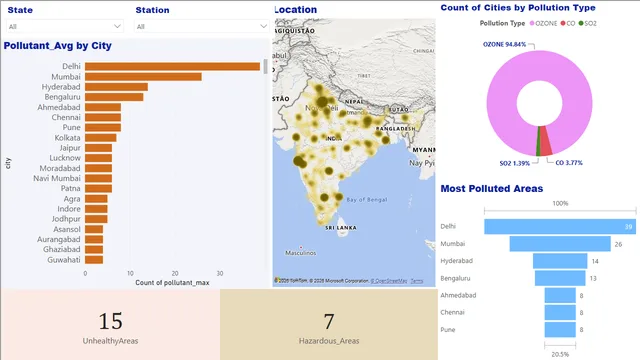Select the Delhi funnel bar showing 39
The width and height of the screenshot is (640, 360).
560,227
